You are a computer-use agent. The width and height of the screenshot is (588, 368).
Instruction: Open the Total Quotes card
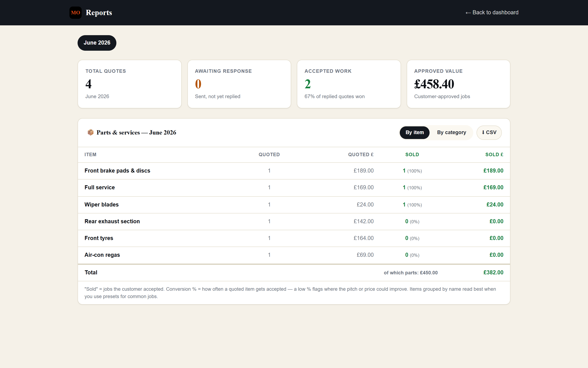coord(129,84)
